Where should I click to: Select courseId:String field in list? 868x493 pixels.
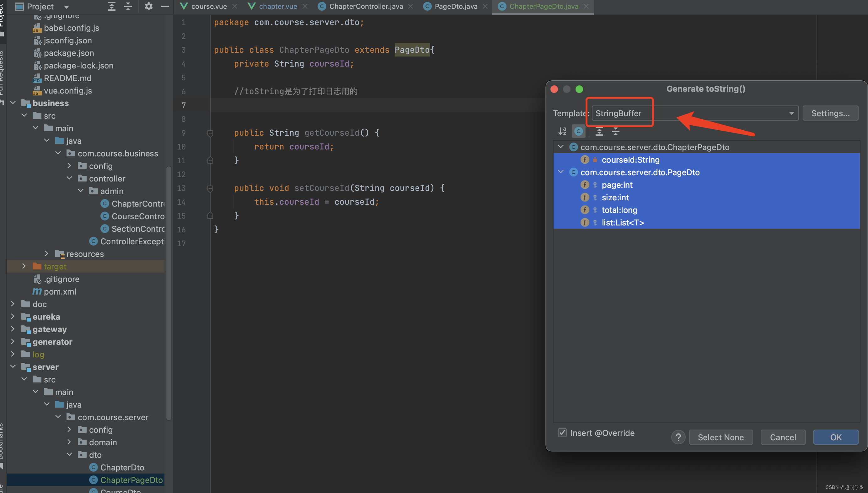(x=630, y=160)
